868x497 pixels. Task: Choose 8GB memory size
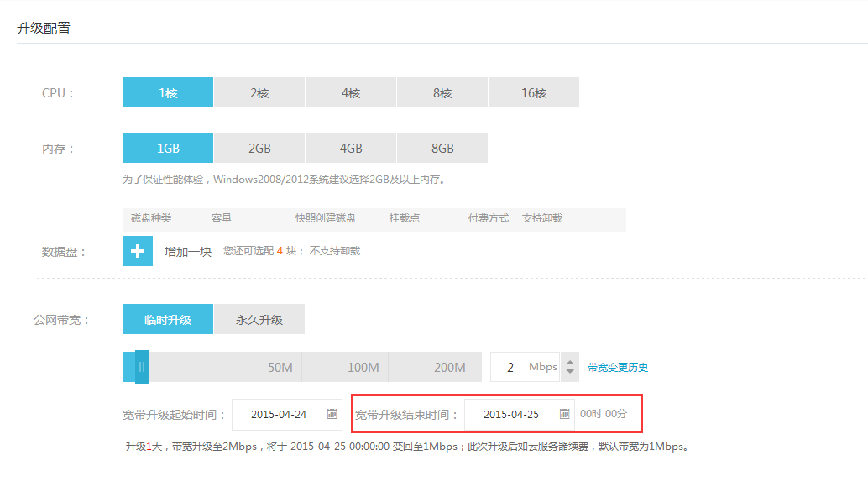tap(442, 148)
